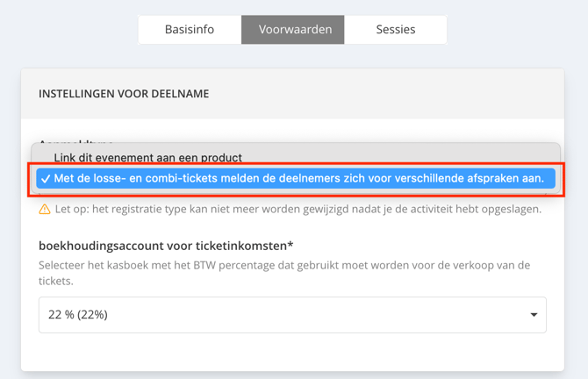The image size is (588, 379).
Task: Choose 'Link dit evenement aan een product' option
Action: [147, 158]
